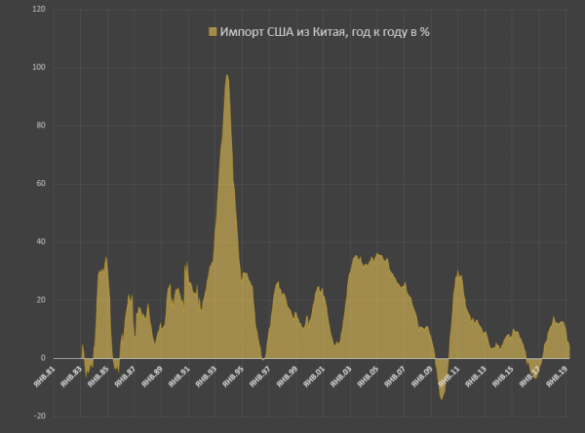Click x-axis label янв.95
This screenshot has width=585, height=433.
click(x=233, y=377)
